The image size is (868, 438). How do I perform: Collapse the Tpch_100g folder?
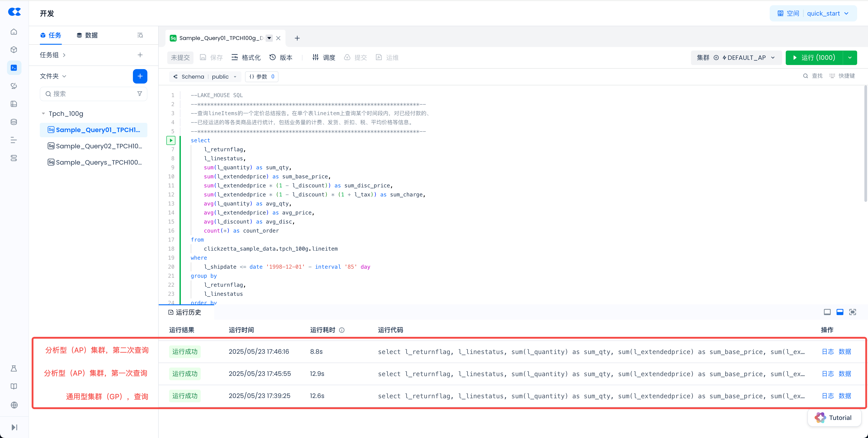pos(43,114)
